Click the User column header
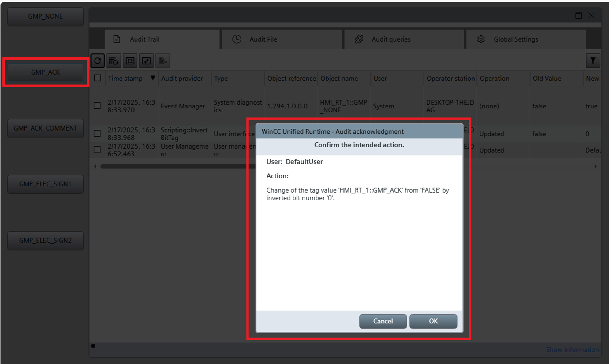This screenshot has height=364, width=609. tap(397, 78)
